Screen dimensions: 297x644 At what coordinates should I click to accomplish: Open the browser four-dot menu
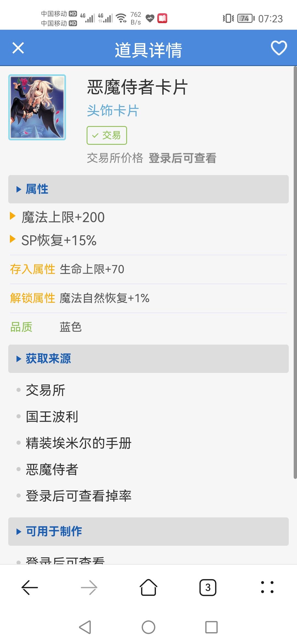coord(267,588)
